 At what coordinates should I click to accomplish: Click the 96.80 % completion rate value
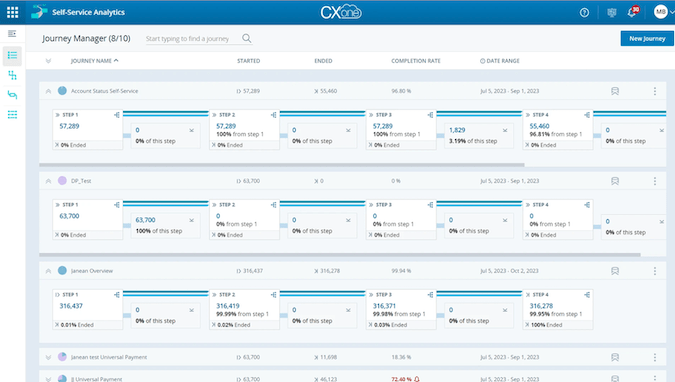click(401, 91)
